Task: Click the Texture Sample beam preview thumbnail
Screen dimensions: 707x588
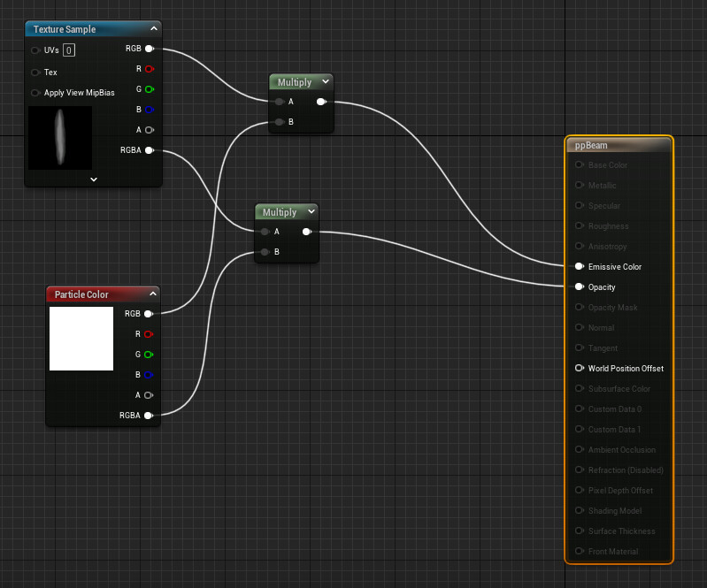Action: point(60,138)
